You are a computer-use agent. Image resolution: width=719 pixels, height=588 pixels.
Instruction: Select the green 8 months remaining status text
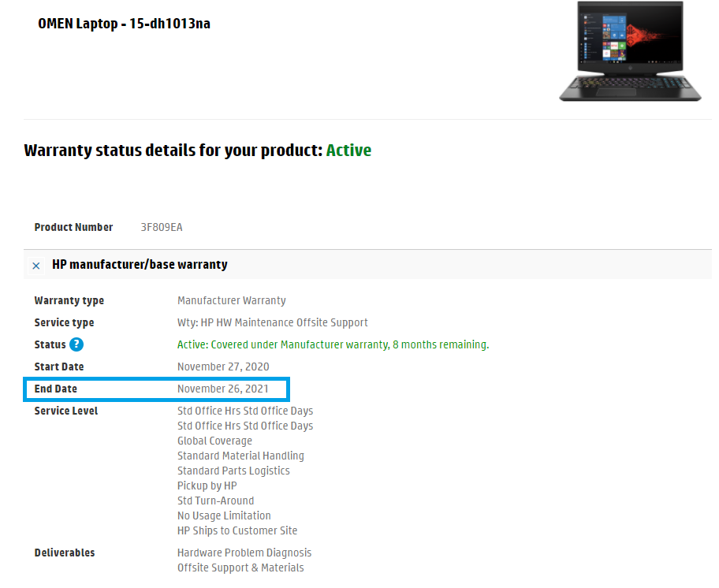pos(333,344)
